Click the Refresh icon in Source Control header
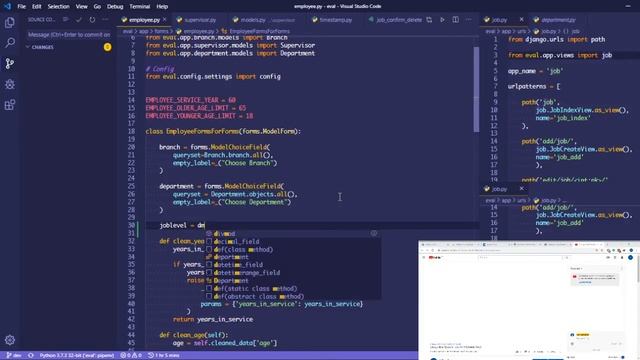The height and width of the screenshot is (360, 640). tap(92, 20)
